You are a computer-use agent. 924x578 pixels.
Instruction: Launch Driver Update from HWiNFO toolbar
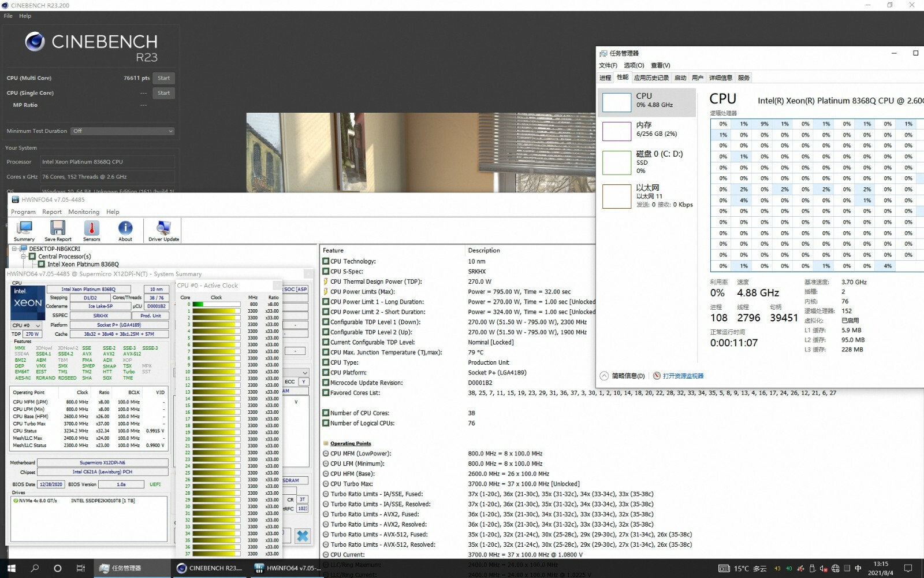(x=163, y=231)
